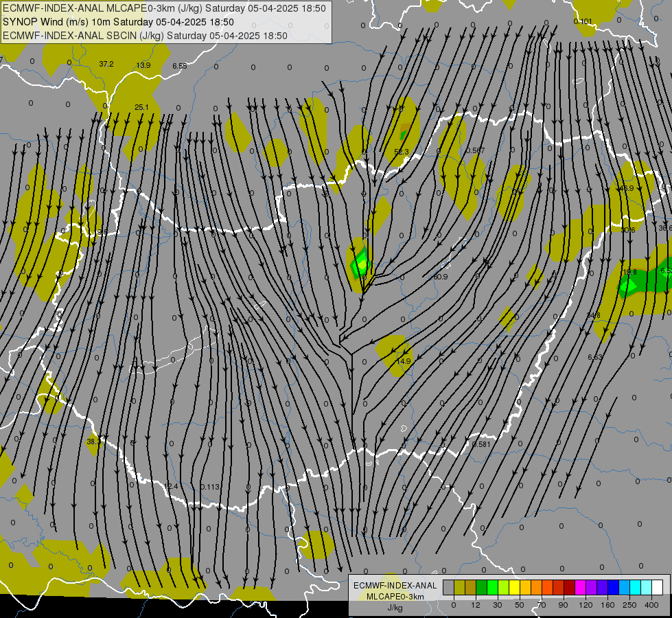This screenshot has width=672, height=618.
Task: Select the bright green legend swatch
Action: tap(493, 587)
